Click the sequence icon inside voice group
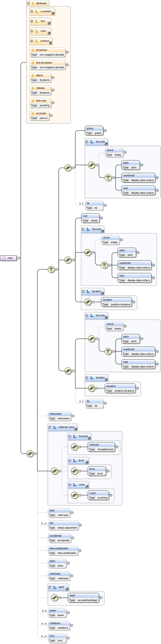This screenshot has height=644, width=161. [x=75, y=495]
